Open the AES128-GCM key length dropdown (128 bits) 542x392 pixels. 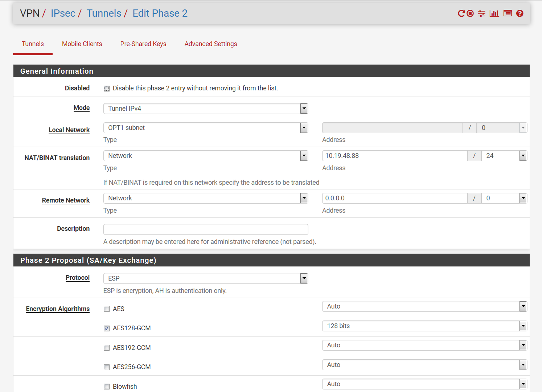424,326
